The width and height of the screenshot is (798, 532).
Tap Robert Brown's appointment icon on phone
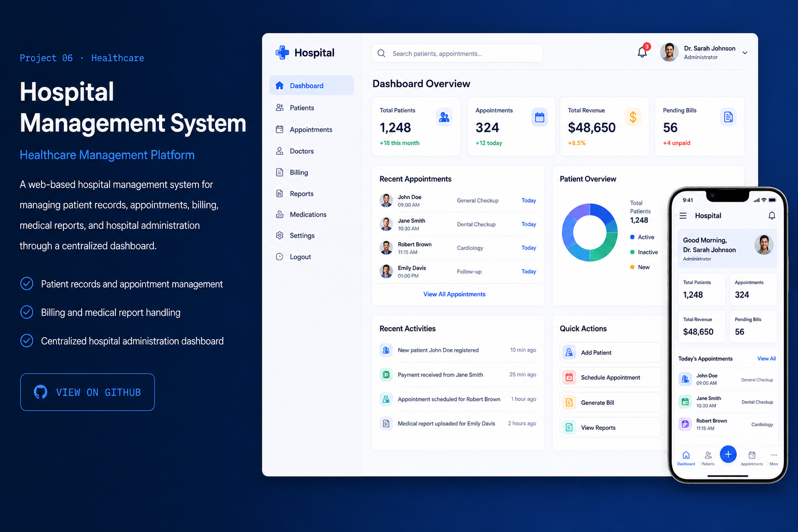685,424
